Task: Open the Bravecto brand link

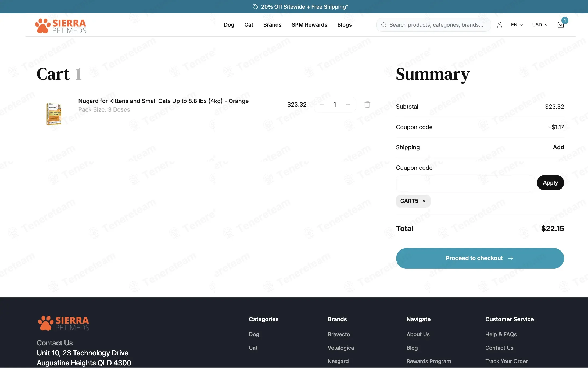Action: (x=339, y=334)
